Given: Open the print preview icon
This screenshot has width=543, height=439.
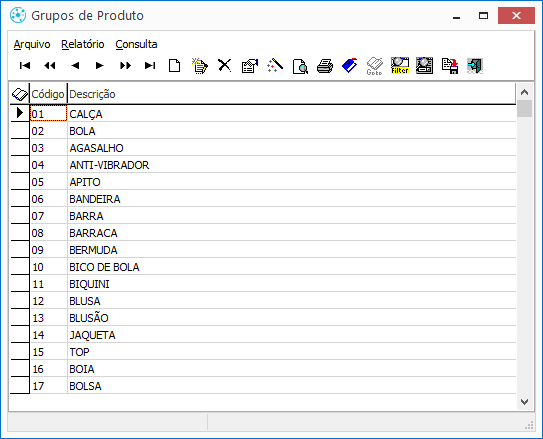Looking at the screenshot, I should click(300, 66).
